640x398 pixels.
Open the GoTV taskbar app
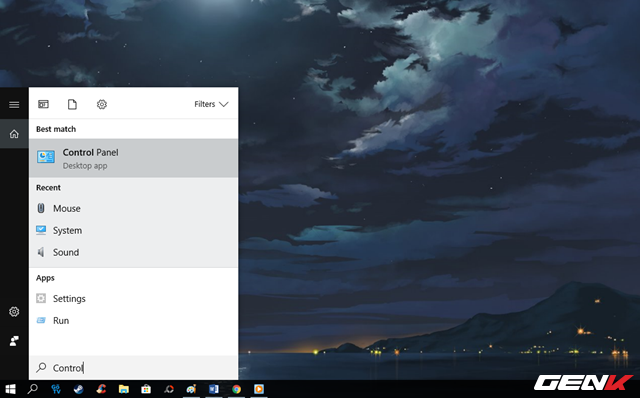pos(56,389)
